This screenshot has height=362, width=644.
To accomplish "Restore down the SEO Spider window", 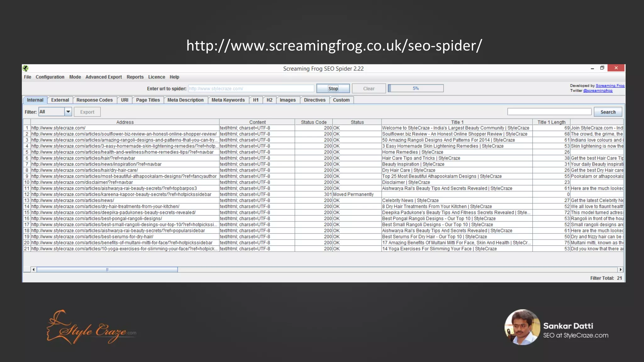I will (602, 68).
